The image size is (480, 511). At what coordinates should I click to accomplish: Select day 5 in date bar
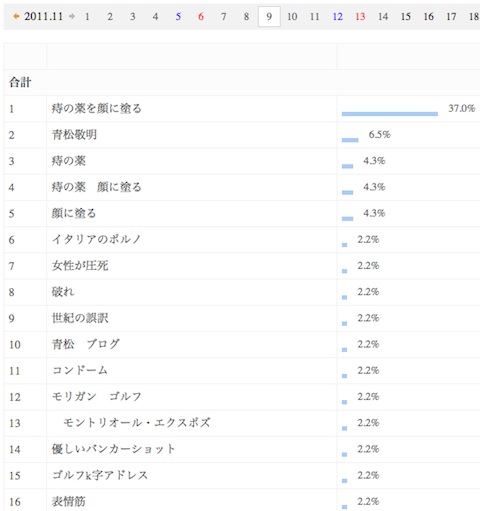(x=178, y=16)
